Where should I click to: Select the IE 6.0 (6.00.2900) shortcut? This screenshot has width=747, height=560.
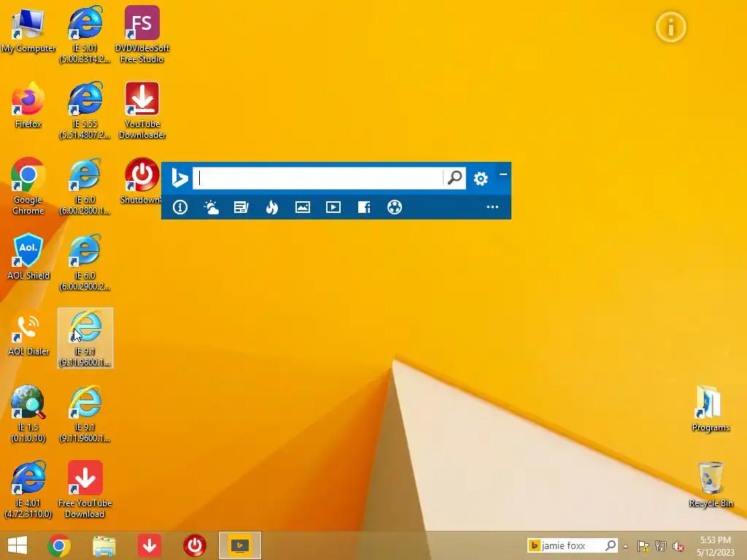pyautogui.click(x=85, y=262)
